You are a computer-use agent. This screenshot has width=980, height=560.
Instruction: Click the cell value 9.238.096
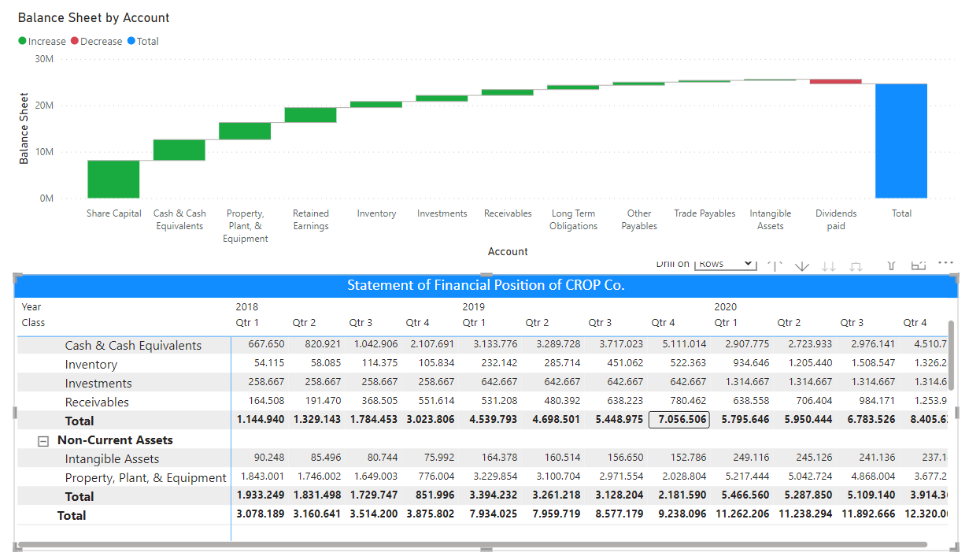click(682, 514)
